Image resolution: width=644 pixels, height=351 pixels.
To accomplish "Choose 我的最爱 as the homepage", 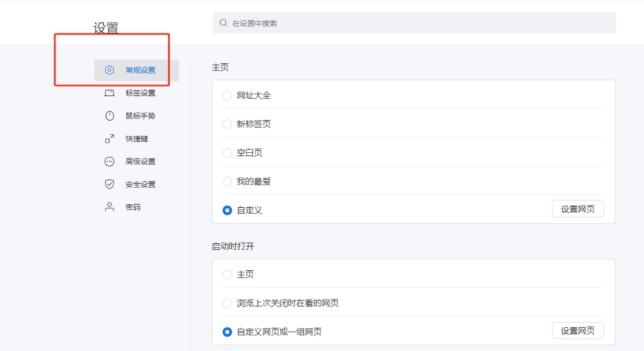I will (x=227, y=181).
